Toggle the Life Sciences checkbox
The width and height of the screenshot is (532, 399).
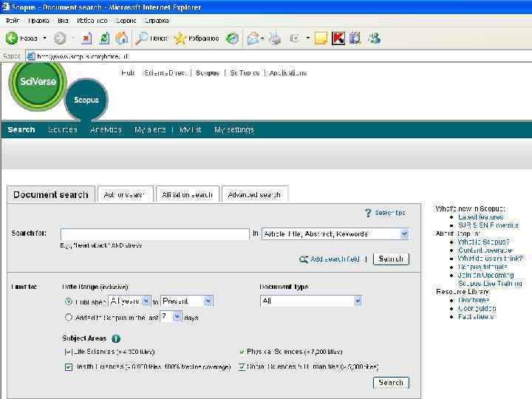[67, 352]
